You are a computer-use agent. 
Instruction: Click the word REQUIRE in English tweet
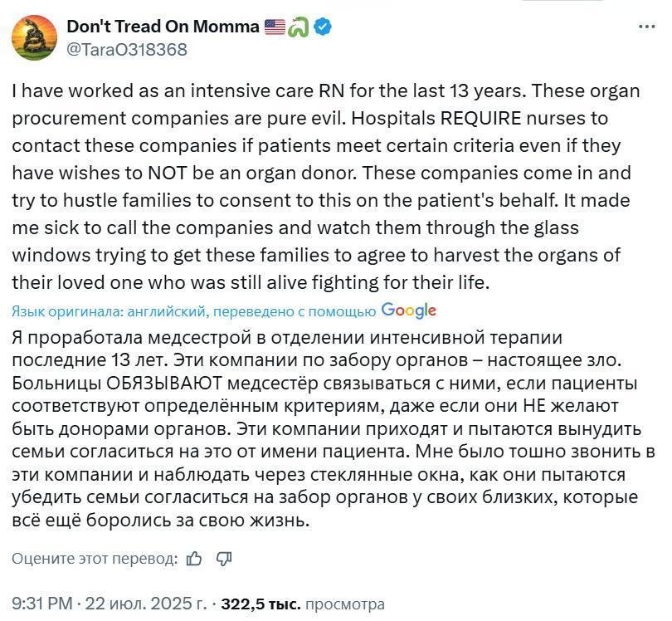coord(481,119)
